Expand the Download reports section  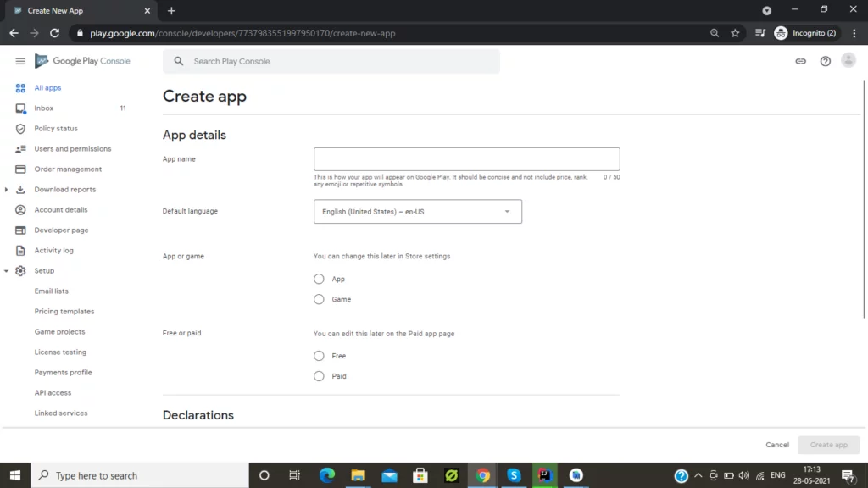(7, 189)
